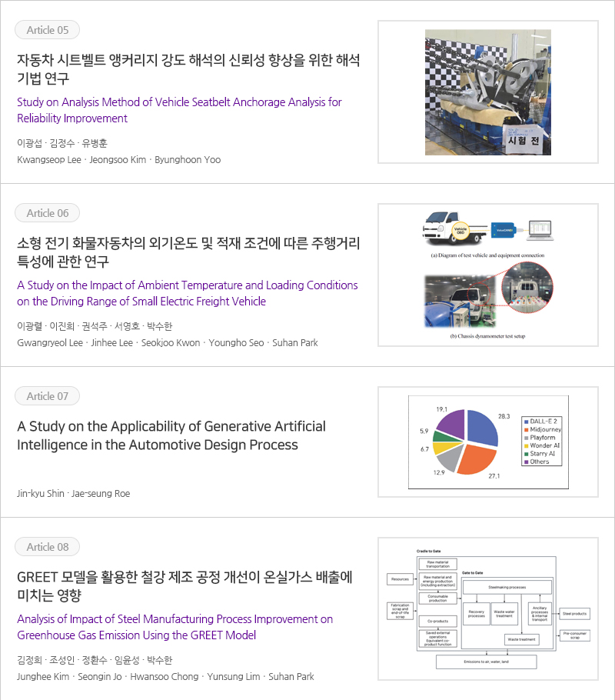View the AI tools pie chart thumbnail
Screen dimensions: 615x700
tap(487, 442)
